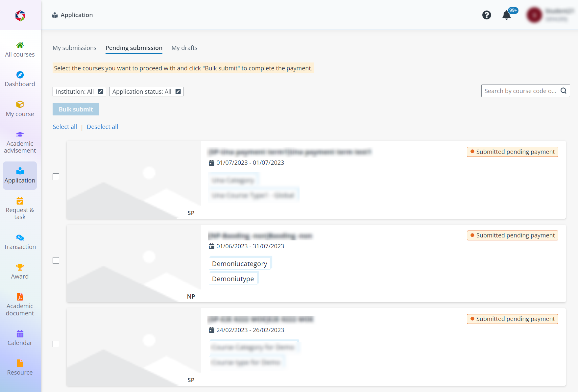Image resolution: width=578 pixels, height=392 pixels.
Task: Open notifications bell with 99+ badge
Action: (507, 15)
